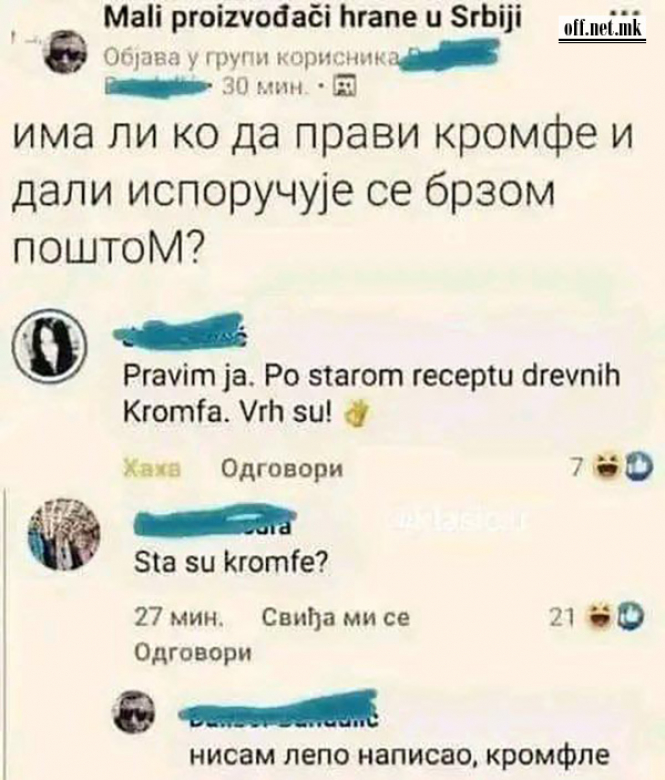Click laughing emoji next to 21 count
The width and height of the screenshot is (665, 780).
pyautogui.click(x=598, y=616)
